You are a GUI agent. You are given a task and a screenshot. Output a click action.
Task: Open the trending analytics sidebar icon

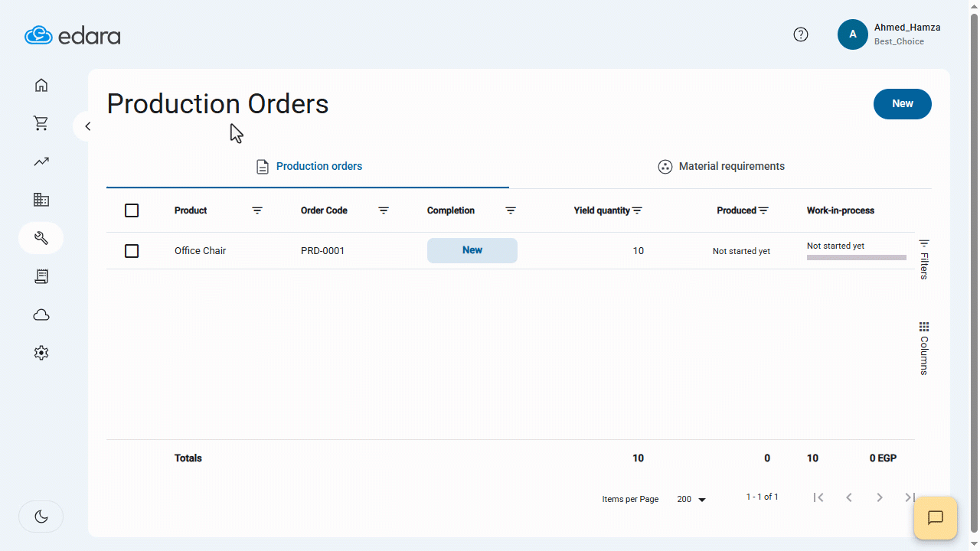pos(41,161)
